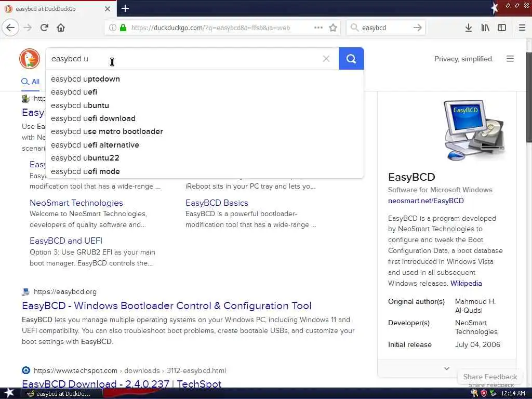Open the EasyBCD Basics sitelink
The image size is (532, 399).
[217, 203]
